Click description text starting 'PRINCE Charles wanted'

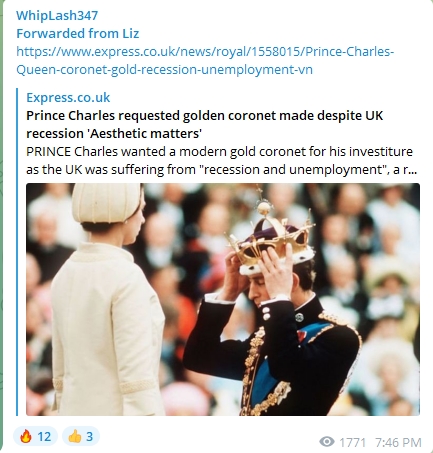click(x=219, y=151)
